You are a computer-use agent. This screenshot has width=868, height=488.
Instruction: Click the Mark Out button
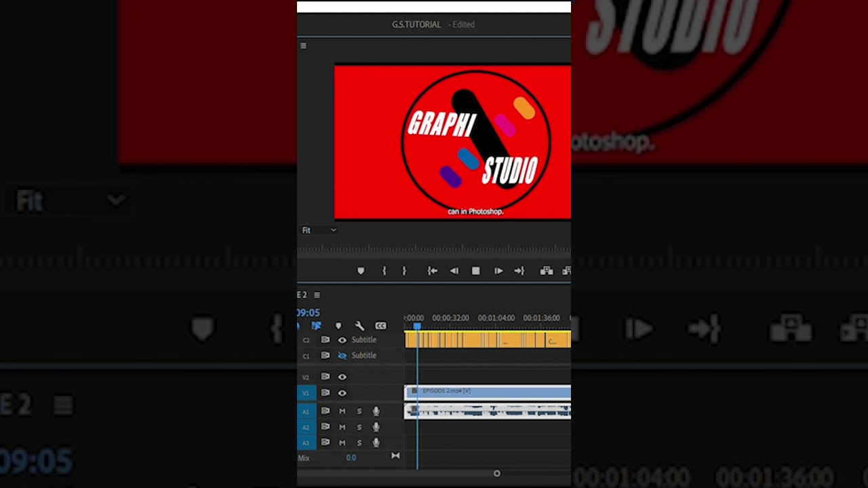pos(404,271)
